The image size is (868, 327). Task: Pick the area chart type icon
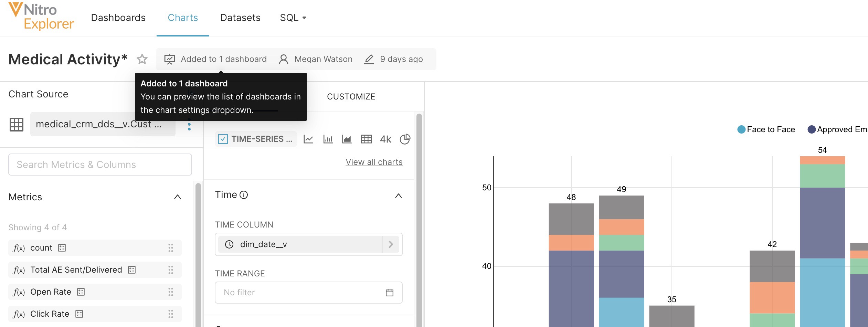pyautogui.click(x=347, y=139)
